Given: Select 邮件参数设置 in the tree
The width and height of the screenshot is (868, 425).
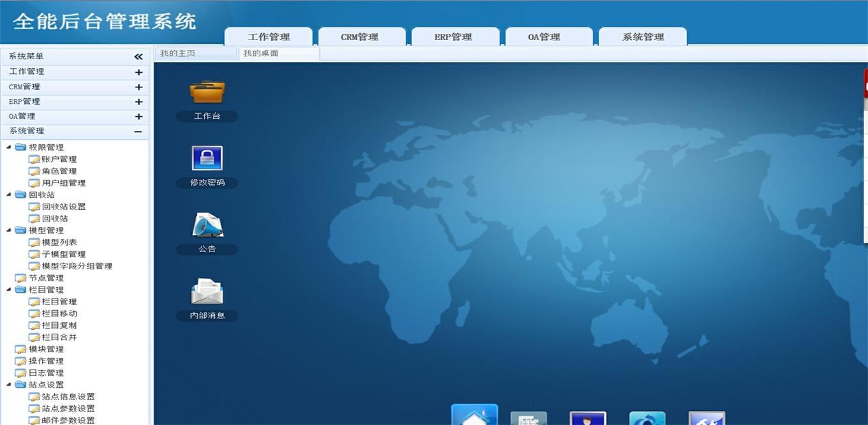Looking at the screenshot, I should tap(68, 421).
